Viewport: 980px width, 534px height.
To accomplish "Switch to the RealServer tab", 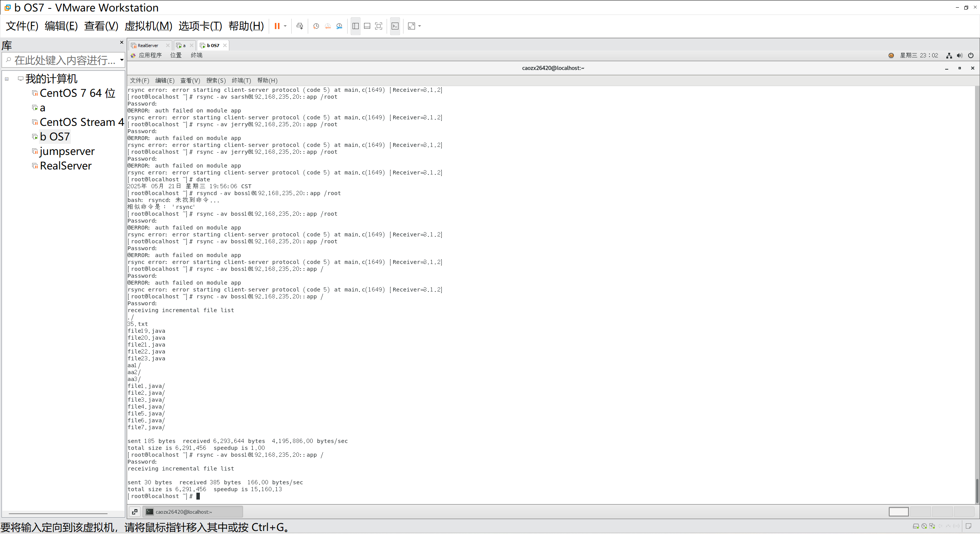I will pos(148,46).
